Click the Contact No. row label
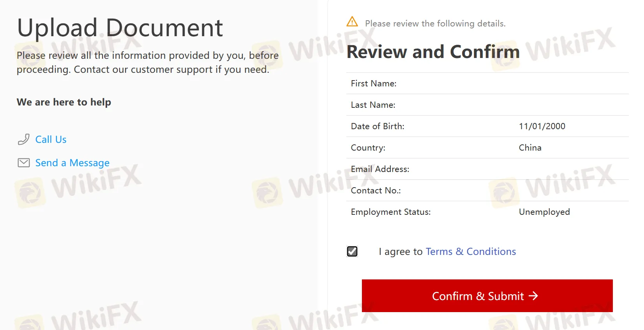The width and height of the screenshot is (644, 330). click(376, 190)
